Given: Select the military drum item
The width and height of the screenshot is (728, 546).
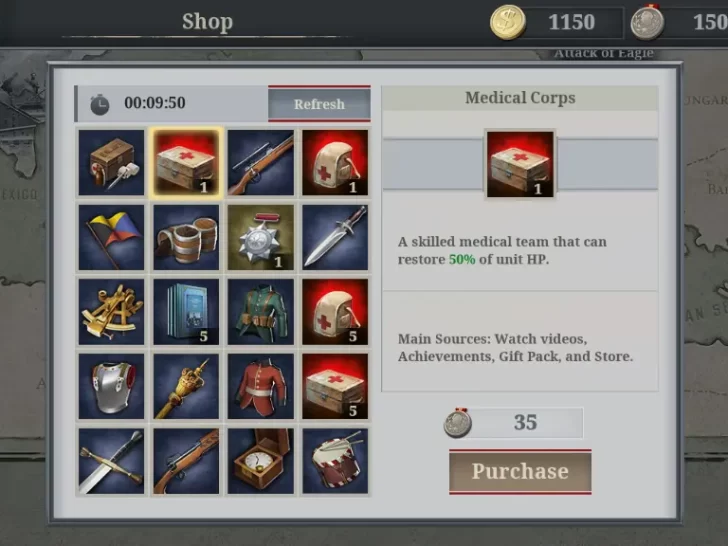Looking at the screenshot, I should [x=335, y=461].
